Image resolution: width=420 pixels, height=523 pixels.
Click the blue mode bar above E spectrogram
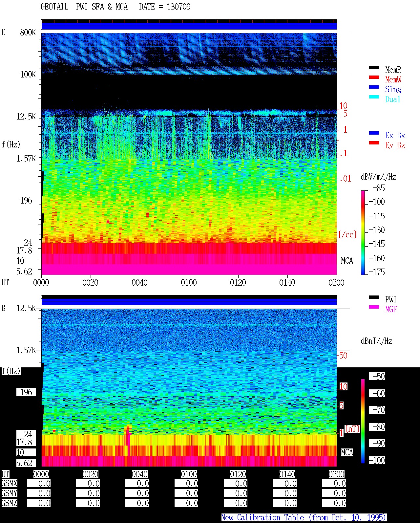(189, 26)
